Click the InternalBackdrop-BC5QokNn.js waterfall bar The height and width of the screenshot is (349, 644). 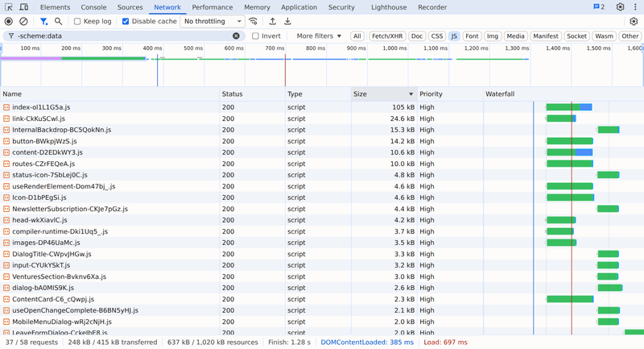609,130
